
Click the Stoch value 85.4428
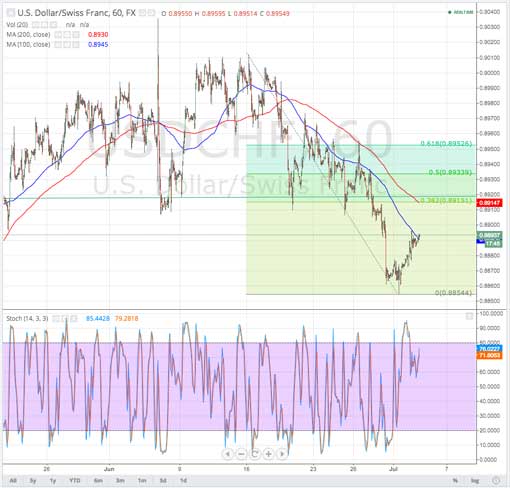pos(98,319)
